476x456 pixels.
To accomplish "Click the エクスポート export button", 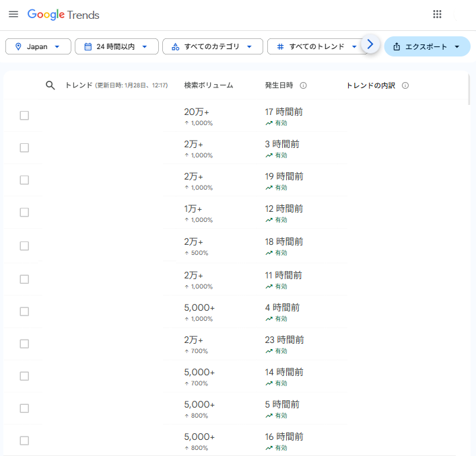I will [x=426, y=46].
